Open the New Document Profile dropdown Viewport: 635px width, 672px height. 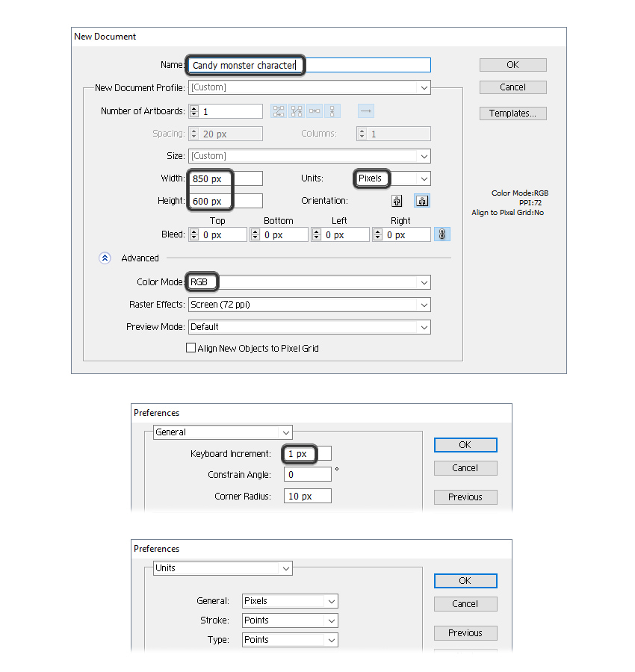pyautogui.click(x=309, y=87)
